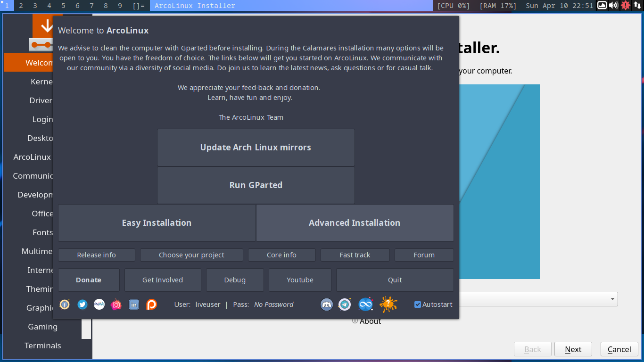Click the date and time in top bar
This screenshot has width=644, height=362.
pos(560,6)
